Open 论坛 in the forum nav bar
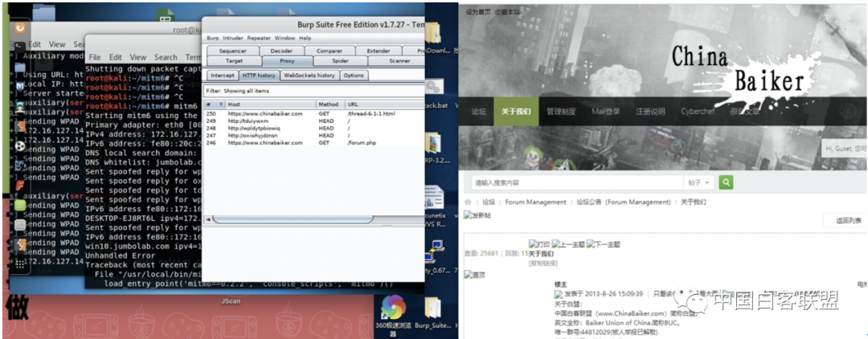Image resolution: width=868 pixels, height=339 pixels. pos(478,111)
